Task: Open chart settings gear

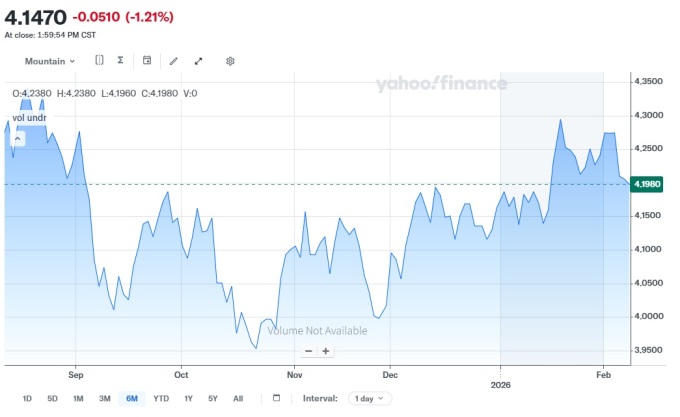Action: 230,61
